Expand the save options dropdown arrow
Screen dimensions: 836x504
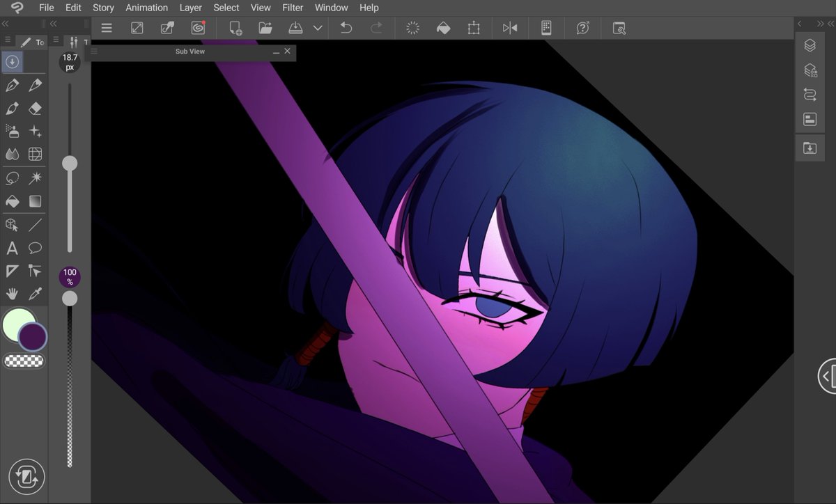(318, 28)
